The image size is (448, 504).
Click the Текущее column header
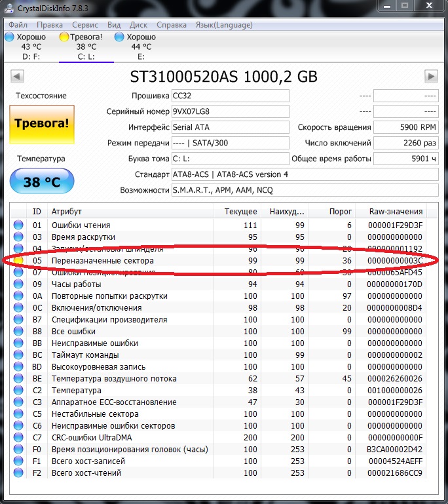coord(237,212)
